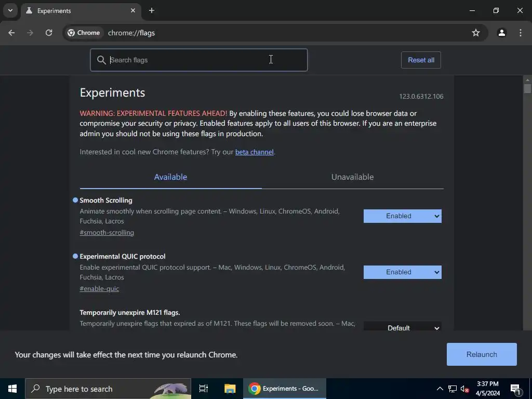
Task: Select the Experiments browser tab
Action: 81,11
